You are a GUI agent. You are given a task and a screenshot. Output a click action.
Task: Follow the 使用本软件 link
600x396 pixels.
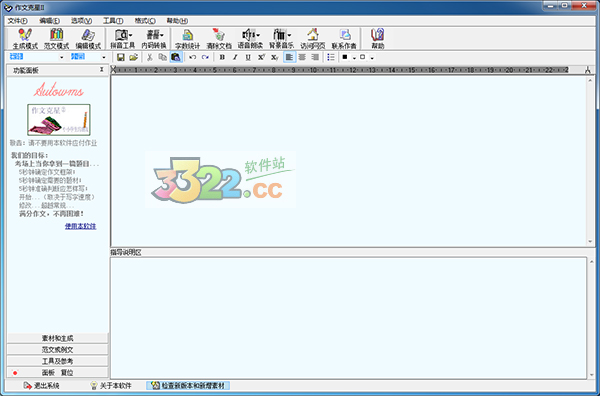point(80,226)
